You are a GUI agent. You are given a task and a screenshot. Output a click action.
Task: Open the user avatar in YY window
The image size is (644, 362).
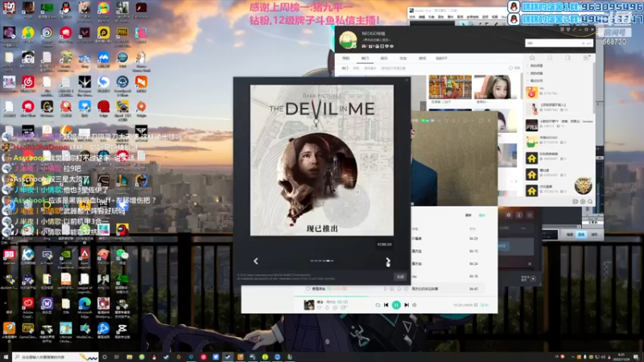pyautogui.click(x=348, y=39)
